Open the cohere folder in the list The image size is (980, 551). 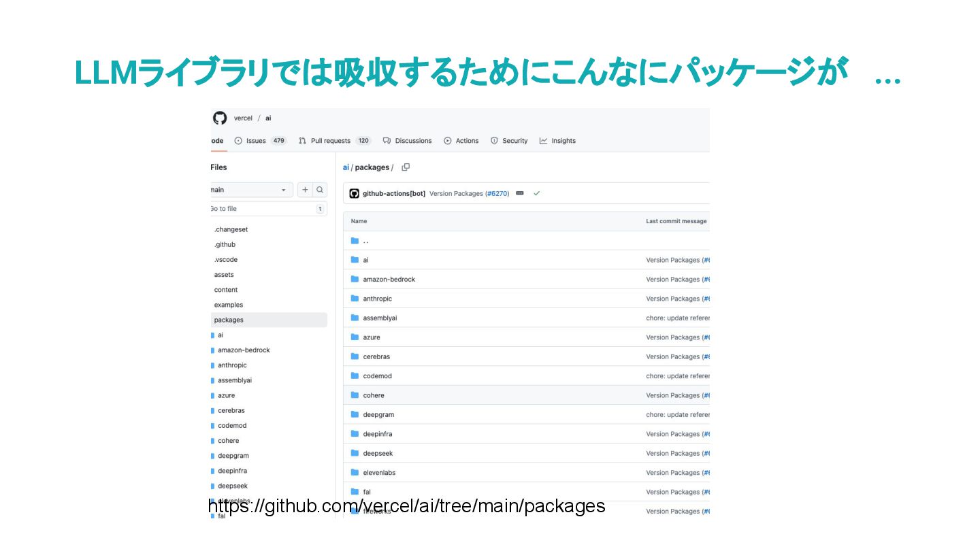tap(374, 395)
